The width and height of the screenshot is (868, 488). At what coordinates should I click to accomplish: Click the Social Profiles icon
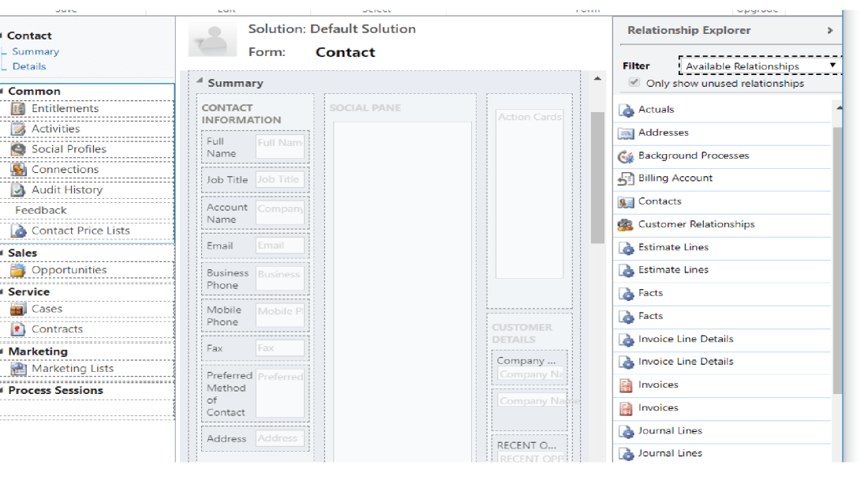17,149
